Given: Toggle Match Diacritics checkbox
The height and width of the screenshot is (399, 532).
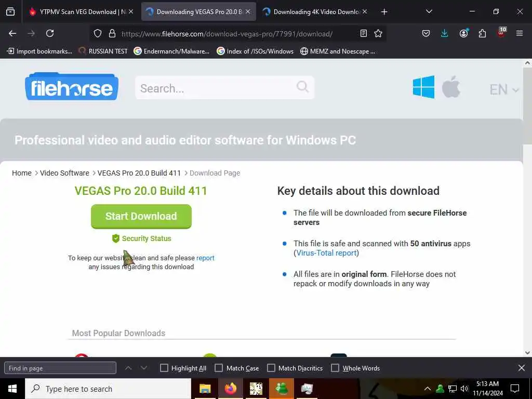Looking at the screenshot, I should click(x=271, y=368).
